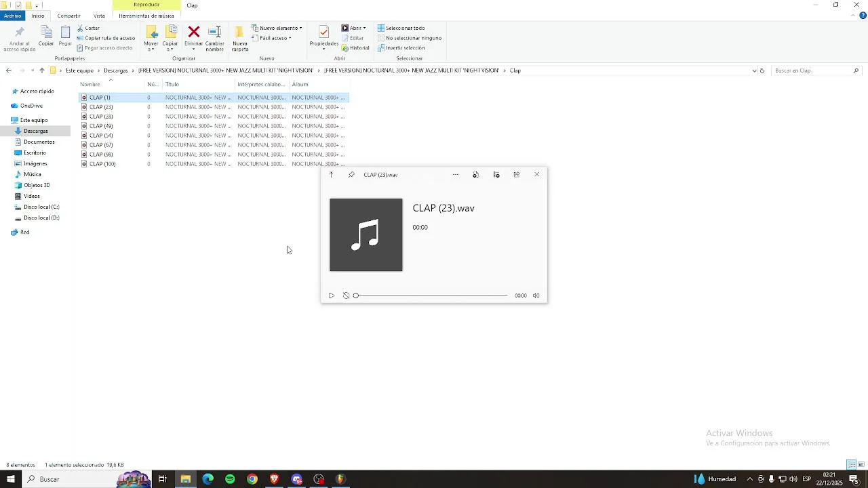Play the CLAP (23).wav preview

point(332,296)
